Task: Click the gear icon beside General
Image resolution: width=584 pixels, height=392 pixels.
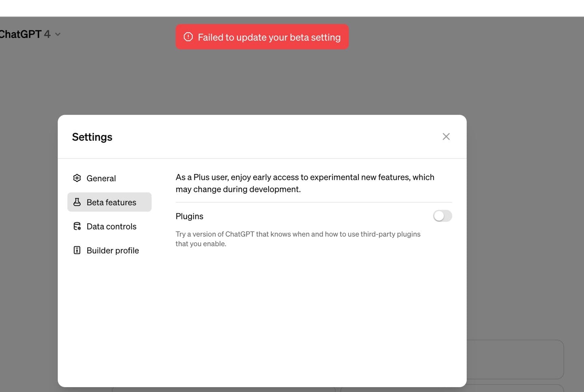Action: click(x=77, y=178)
